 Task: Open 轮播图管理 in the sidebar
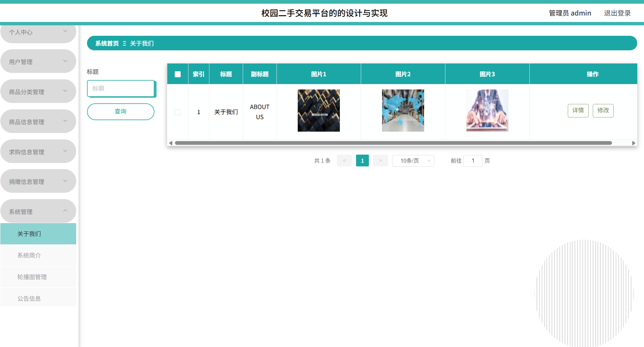pyautogui.click(x=32, y=277)
